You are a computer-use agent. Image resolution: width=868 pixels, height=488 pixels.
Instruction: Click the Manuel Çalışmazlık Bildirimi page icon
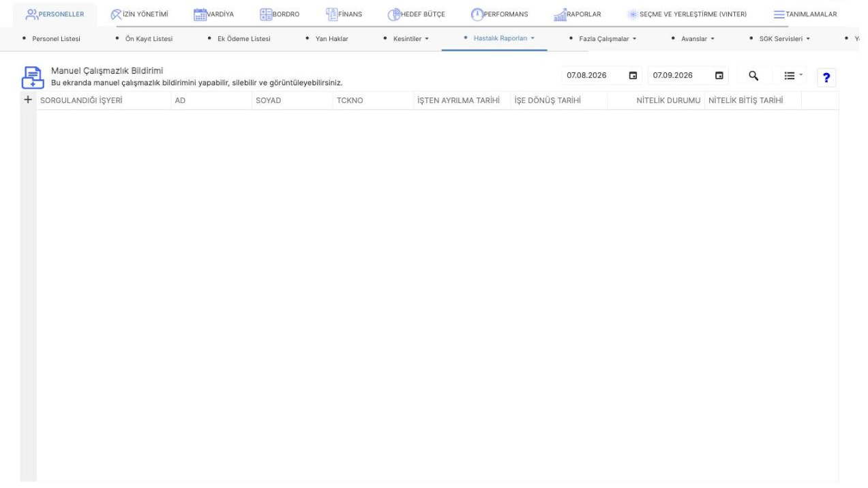(33, 78)
